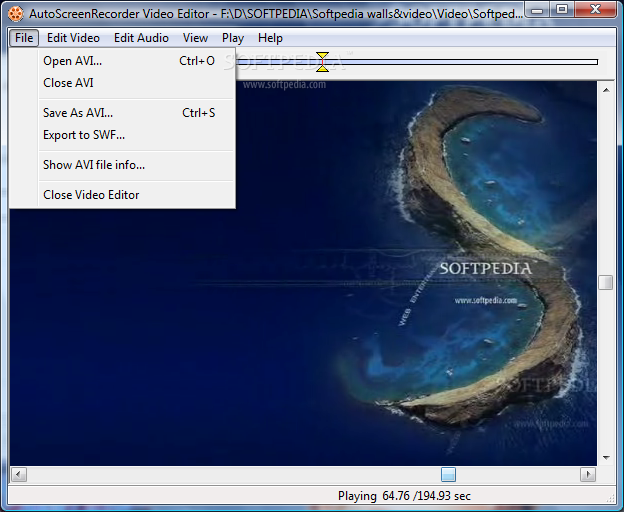Click the vertical scrollbar down arrow

tap(606, 458)
